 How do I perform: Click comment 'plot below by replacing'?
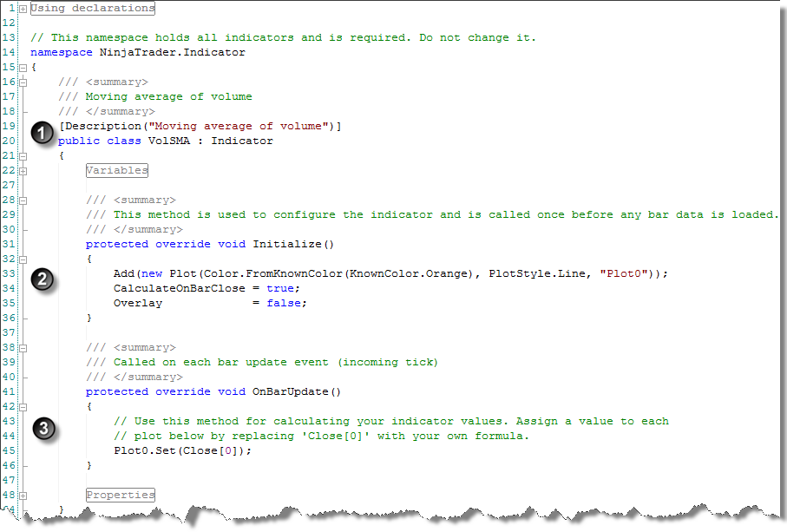[x=213, y=437]
